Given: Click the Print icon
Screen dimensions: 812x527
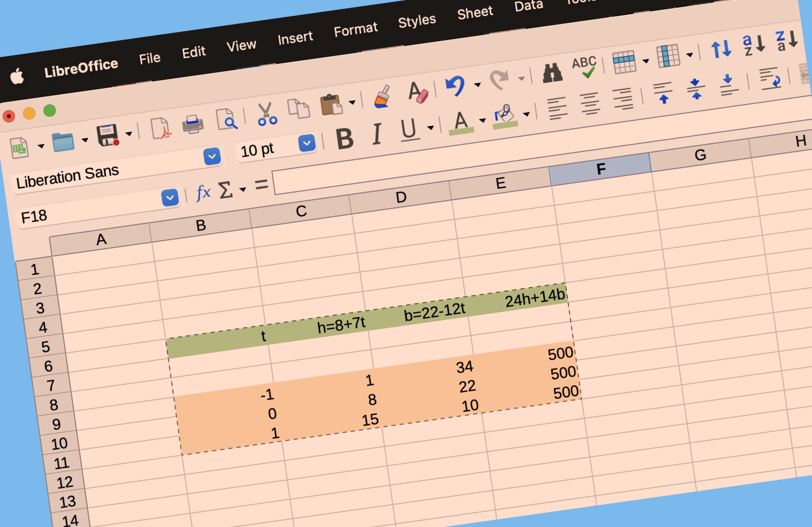Looking at the screenshot, I should pos(193,124).
